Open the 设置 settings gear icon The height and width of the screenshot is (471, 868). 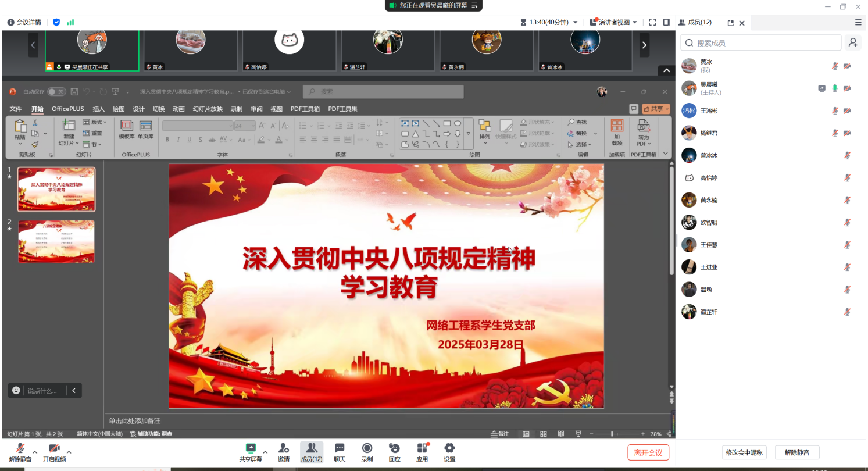449,448
